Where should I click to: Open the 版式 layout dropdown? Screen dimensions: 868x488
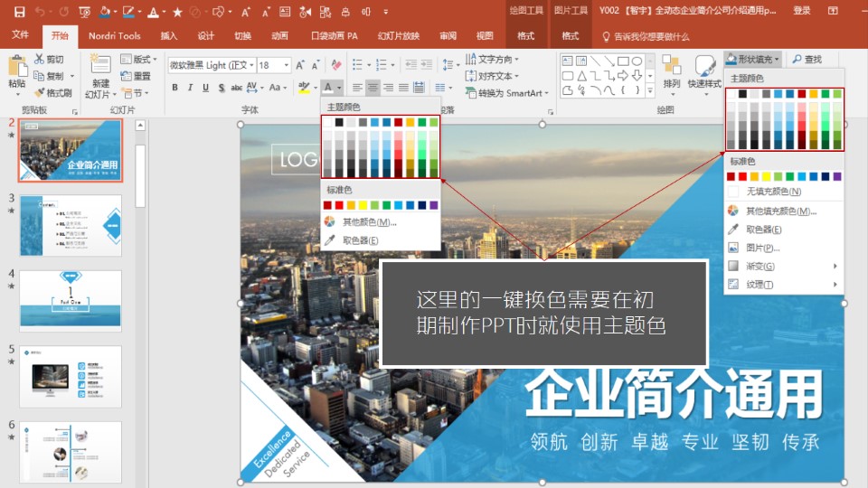(141, 60)
